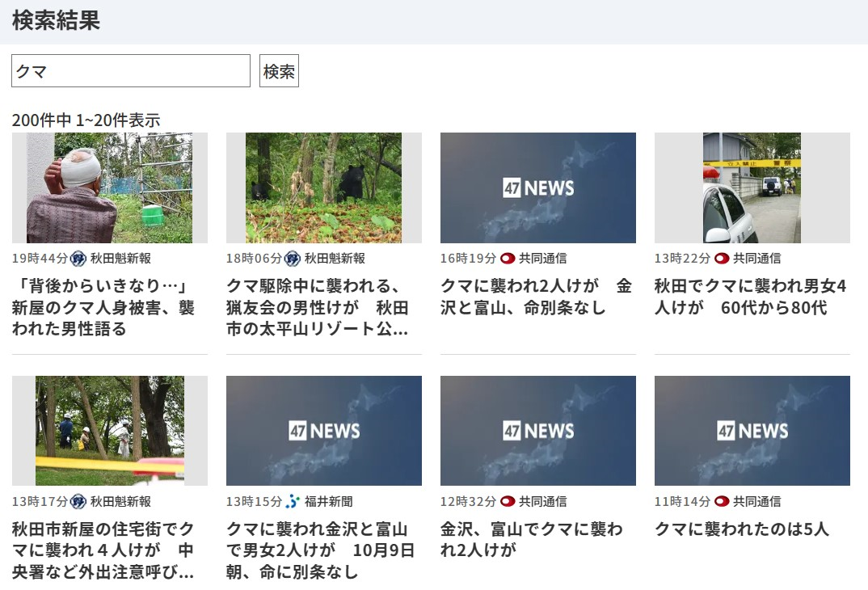Click 秋田魁新報 source name at 19時44分
The image size is (868, 590).
pos(120,259)
